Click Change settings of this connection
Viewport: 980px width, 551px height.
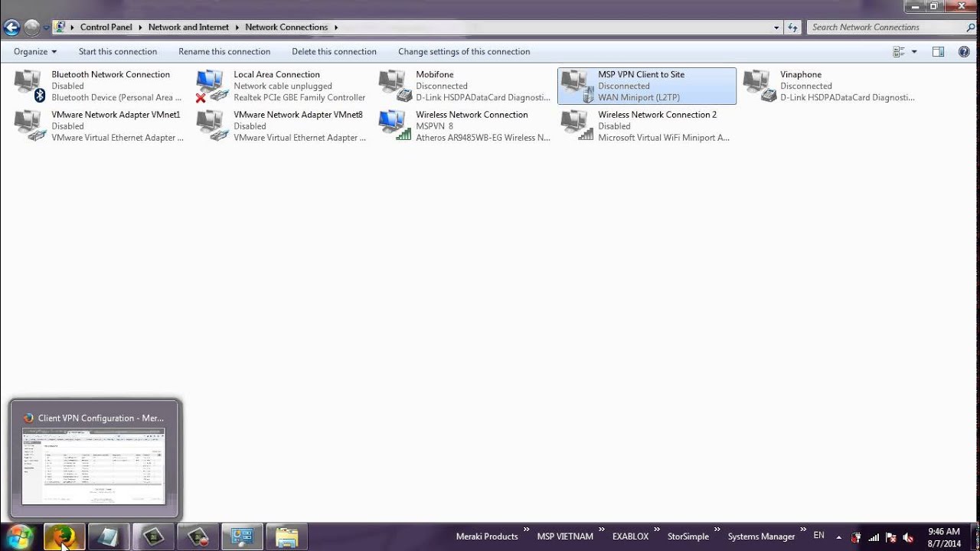click(x=464, y=52)
